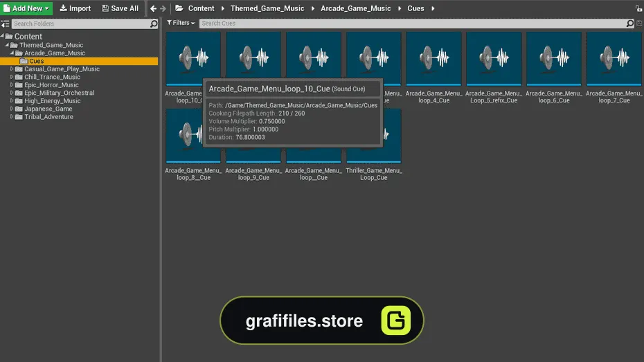Expand breadcrumb arrow after Content
Screen dimensions: 644x362
point(222,8)
